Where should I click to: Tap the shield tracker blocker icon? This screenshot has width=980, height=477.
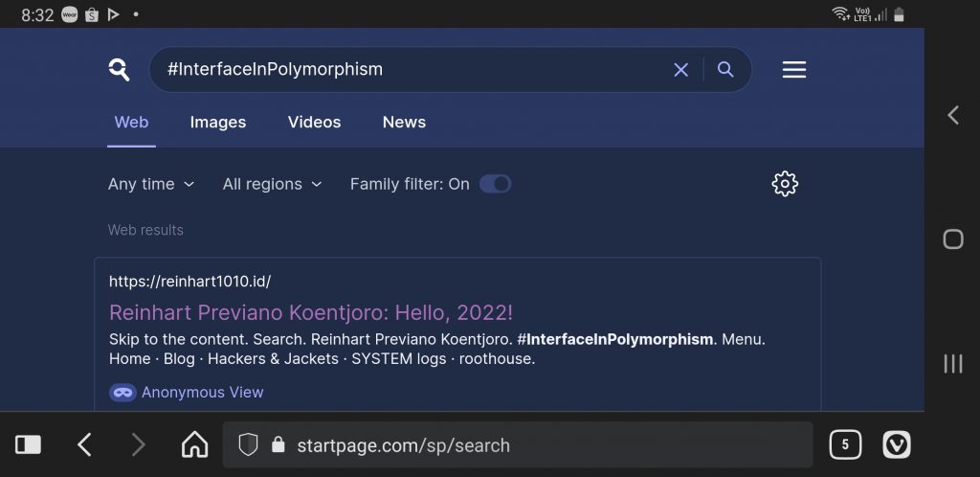click(248, 445)
